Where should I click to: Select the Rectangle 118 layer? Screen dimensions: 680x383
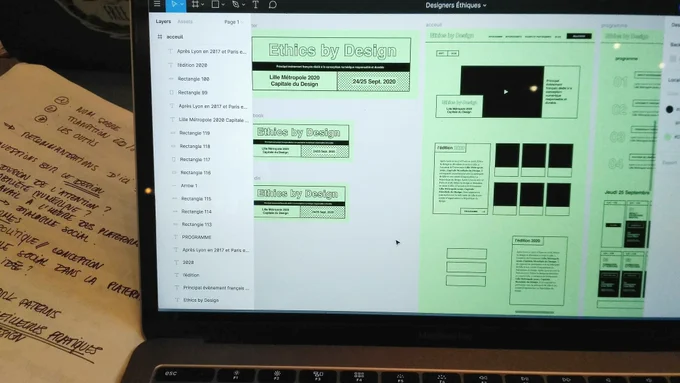pos(195,146)
